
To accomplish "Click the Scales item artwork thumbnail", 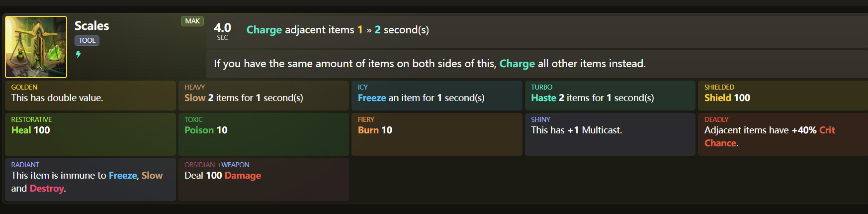I will point(36,47).
